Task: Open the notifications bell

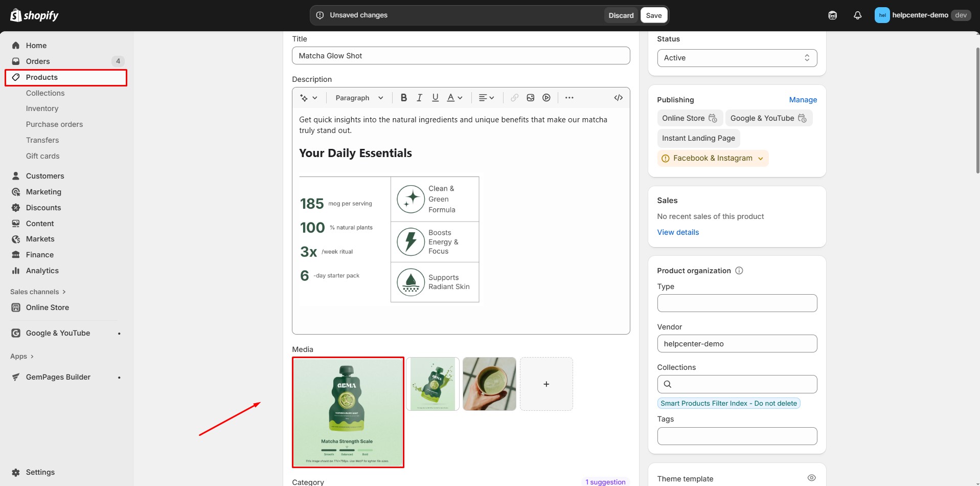Action: (857, 15)
